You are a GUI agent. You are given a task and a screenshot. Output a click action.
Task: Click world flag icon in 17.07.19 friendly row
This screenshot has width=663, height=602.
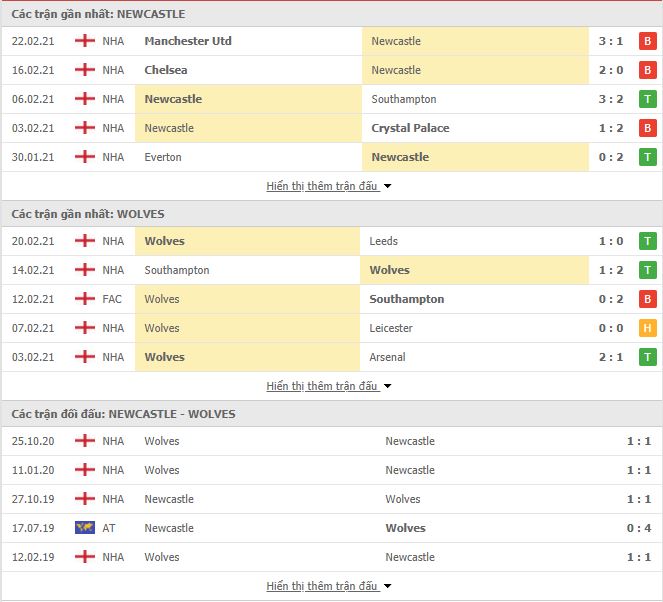click(85, 528)
